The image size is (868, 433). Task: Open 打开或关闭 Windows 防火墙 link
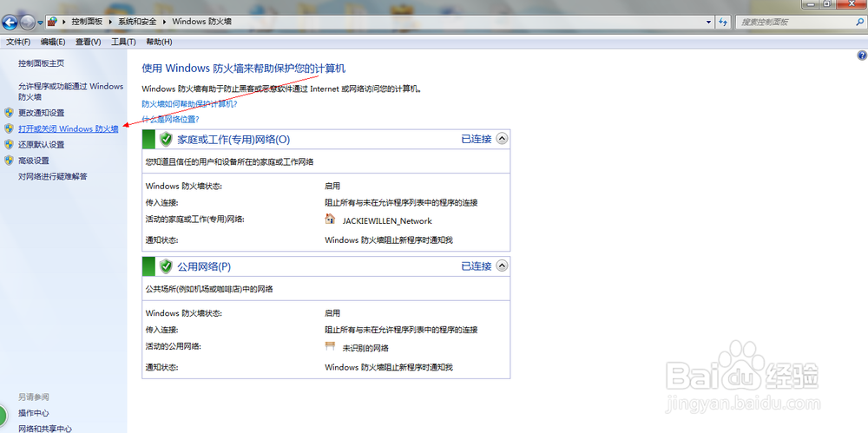click(x=69, y=129)
